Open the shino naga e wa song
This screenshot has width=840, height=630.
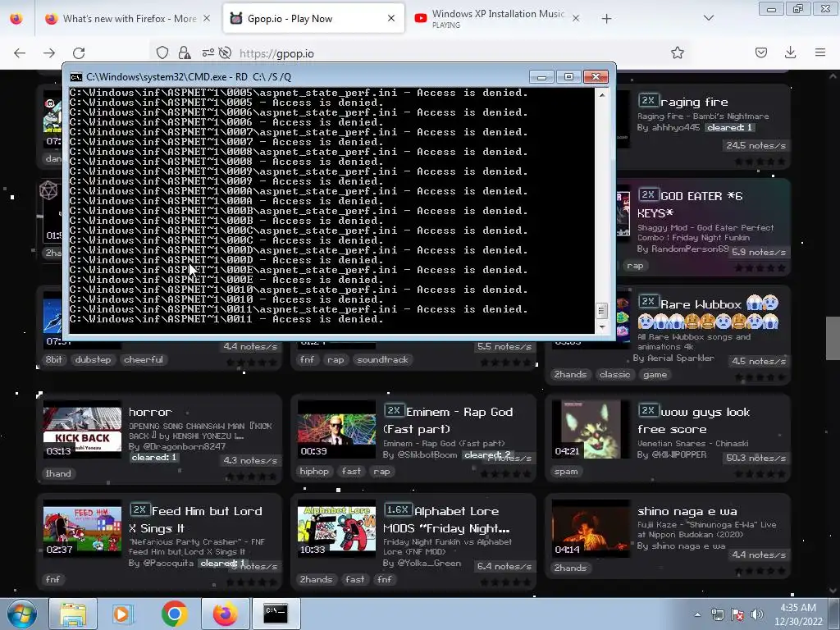[x=687, y=511]
